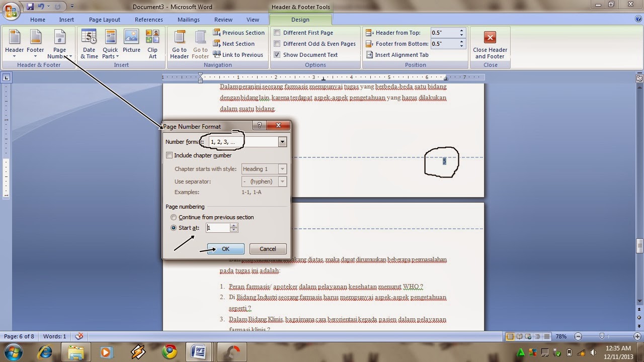
Task: Click Cancel in Page Number Format dialog
Action: coord(268,249)
